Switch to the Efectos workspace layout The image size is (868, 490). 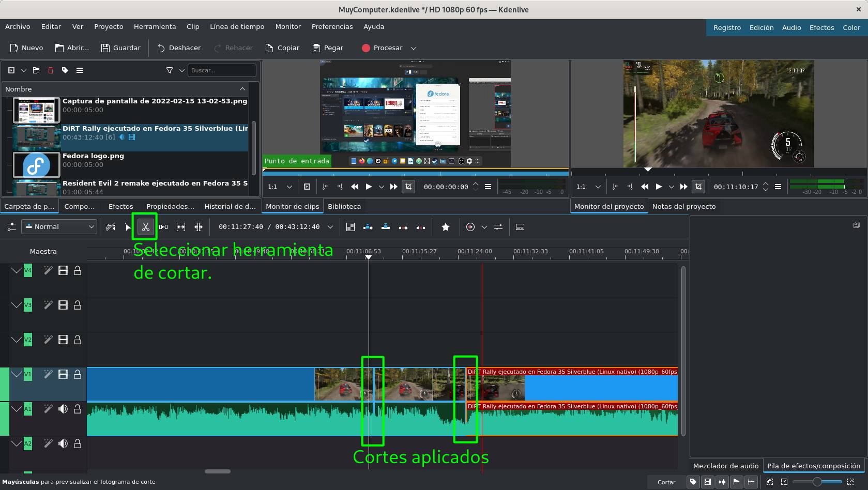[821, 27]
